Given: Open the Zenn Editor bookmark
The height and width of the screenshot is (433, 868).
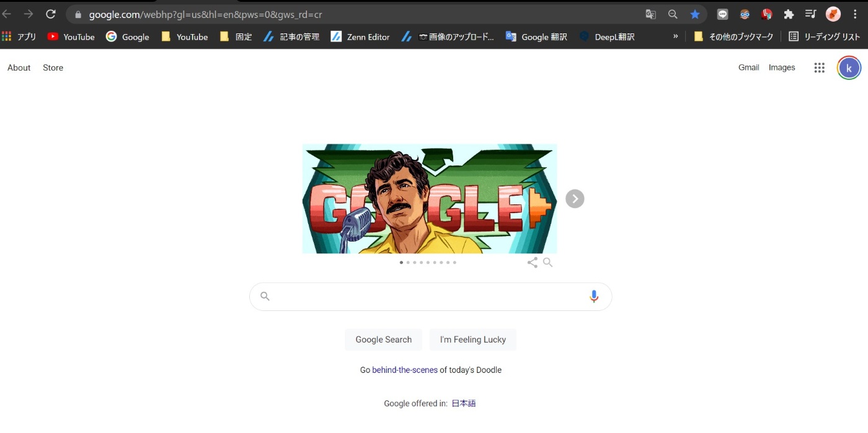Looking at the screenshot, I should pos(360,37).
